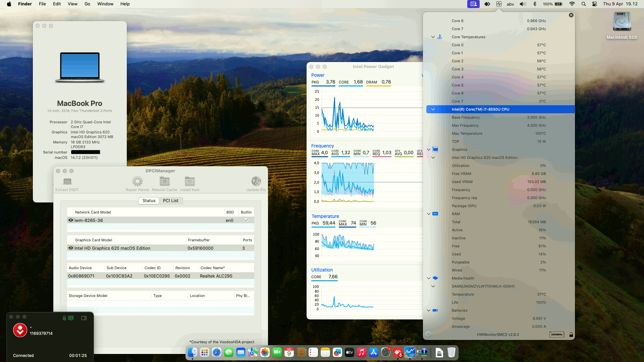Screen dimensions: 644x362
Task: Open Window menu in menu bar
Action: pyautogui.click(x=105, y=4)
